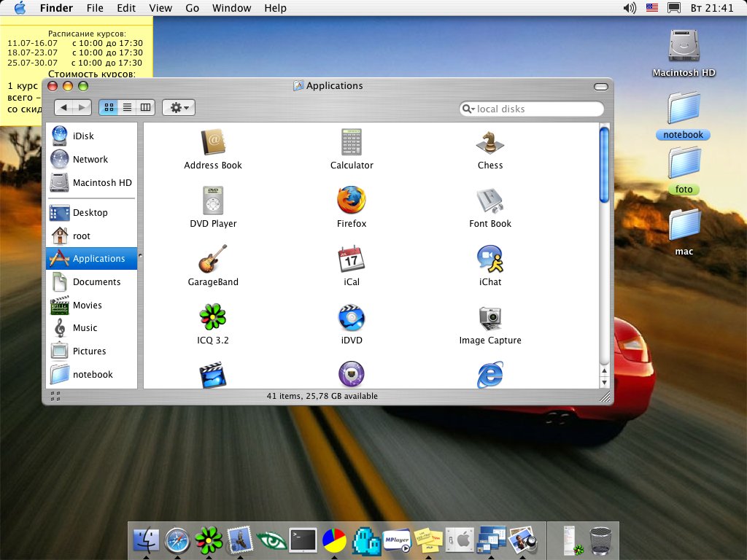Open iDisk in the sidebar

(x=91, y=136)
